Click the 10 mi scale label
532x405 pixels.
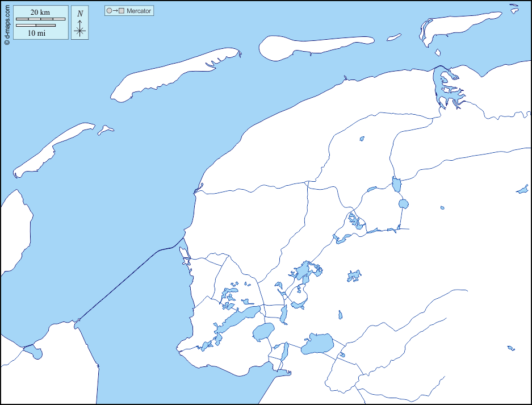coord(36,33)
